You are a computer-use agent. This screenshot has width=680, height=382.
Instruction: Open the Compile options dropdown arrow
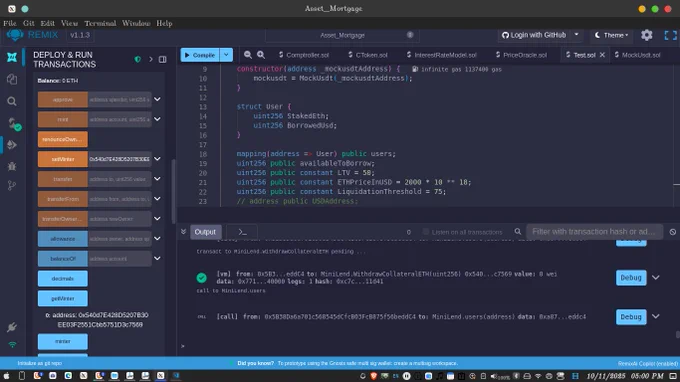226,55
